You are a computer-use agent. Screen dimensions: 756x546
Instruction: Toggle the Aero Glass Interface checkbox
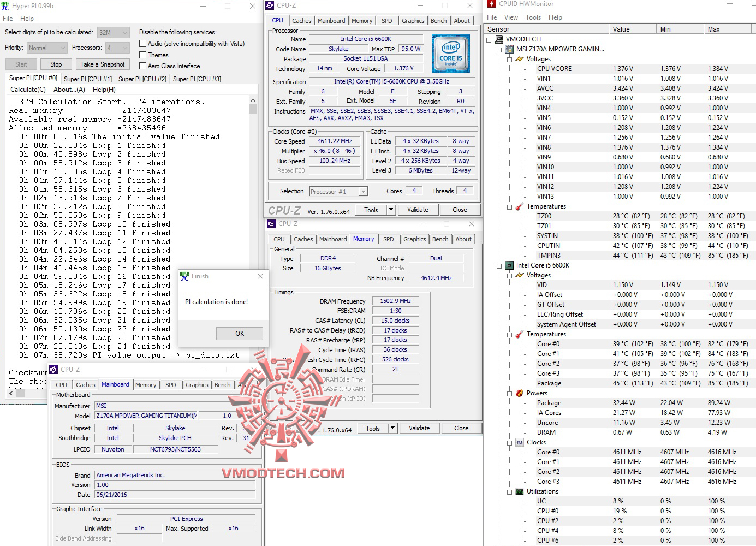point(142,66)
